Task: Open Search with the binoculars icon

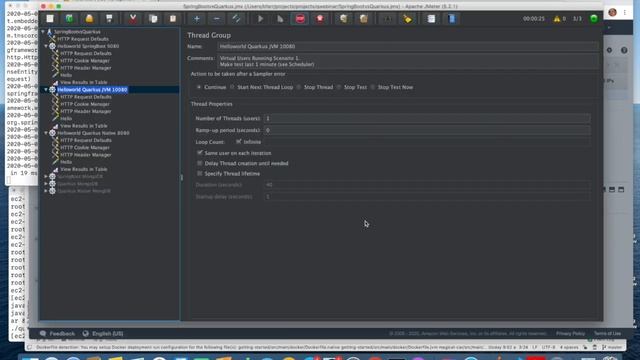Action: click(387, 19)
